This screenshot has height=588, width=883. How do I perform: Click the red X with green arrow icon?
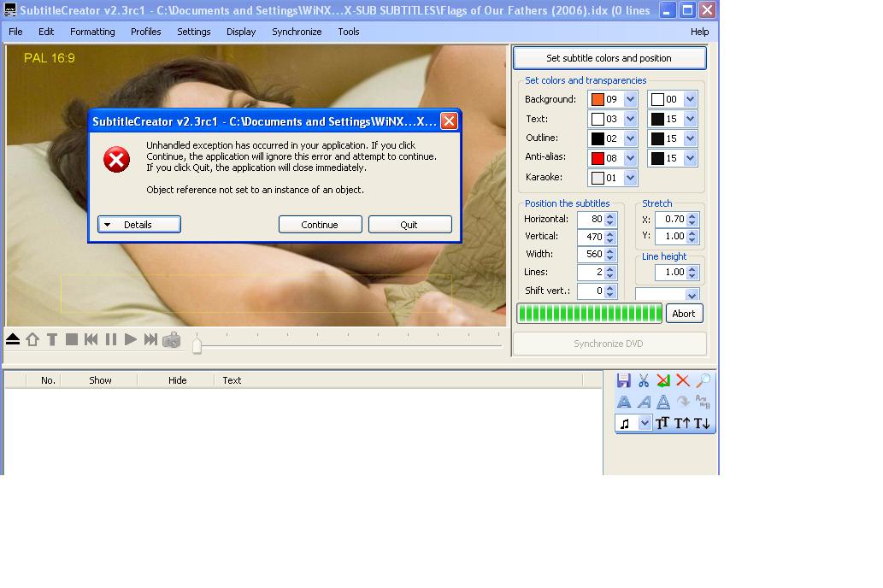pos(663,380)
